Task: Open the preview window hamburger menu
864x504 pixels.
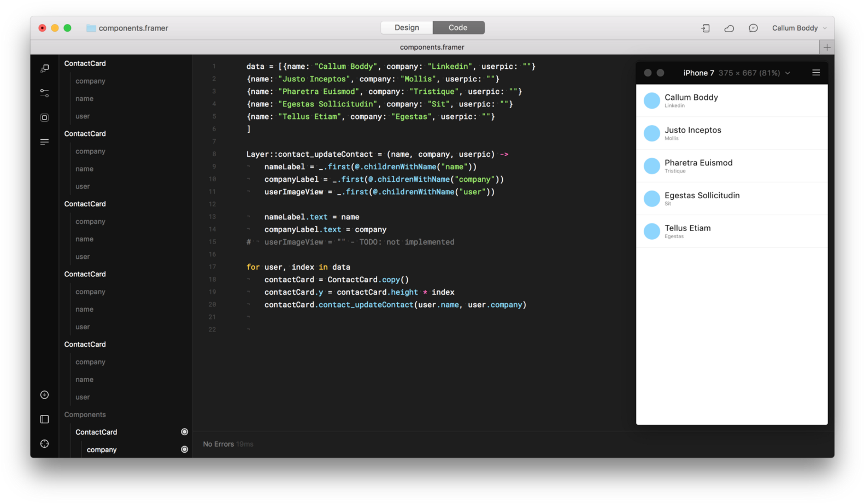Action: tap(816, 73)
